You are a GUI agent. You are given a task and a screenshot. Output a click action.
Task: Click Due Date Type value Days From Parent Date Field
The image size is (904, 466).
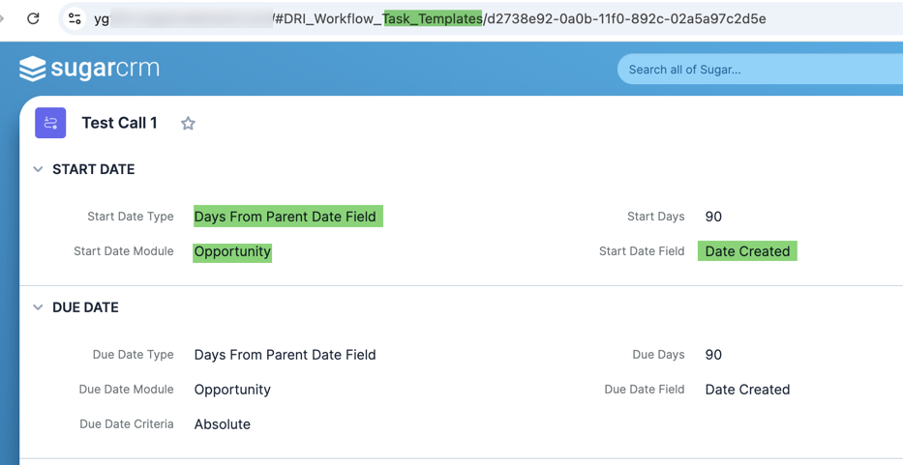coord(285,355)
